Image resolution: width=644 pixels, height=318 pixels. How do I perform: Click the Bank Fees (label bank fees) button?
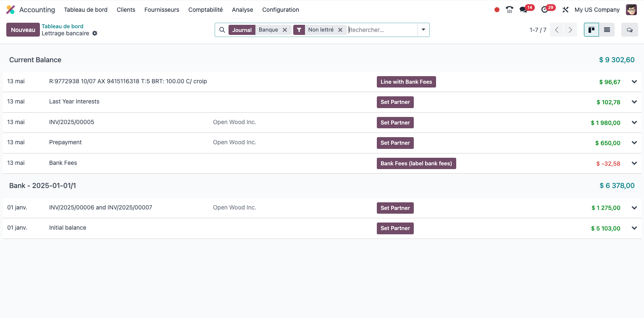(x=416, y=164)
